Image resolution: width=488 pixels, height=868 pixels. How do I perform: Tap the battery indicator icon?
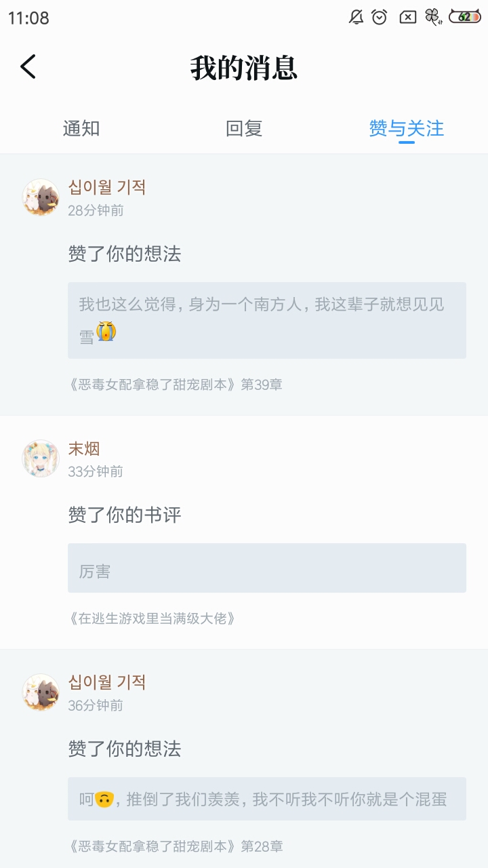tap(465, 18)
